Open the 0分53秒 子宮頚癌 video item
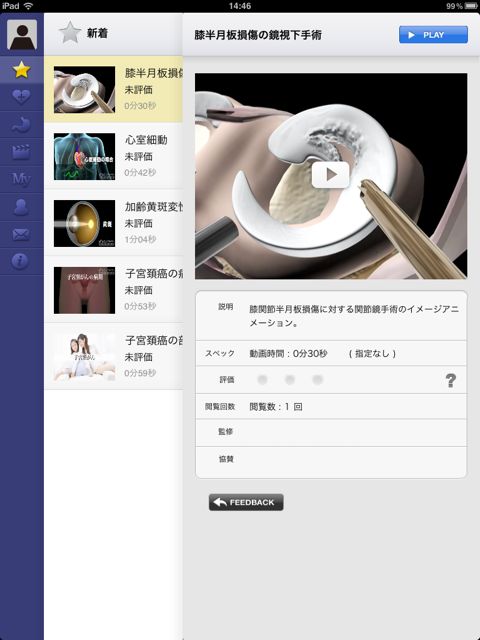Viewport: 480px width, 640px height. click(113, 290)
